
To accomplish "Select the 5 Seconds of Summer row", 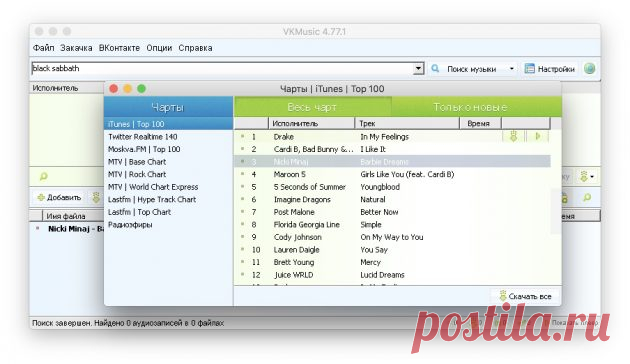I will [x=392, y=187].
